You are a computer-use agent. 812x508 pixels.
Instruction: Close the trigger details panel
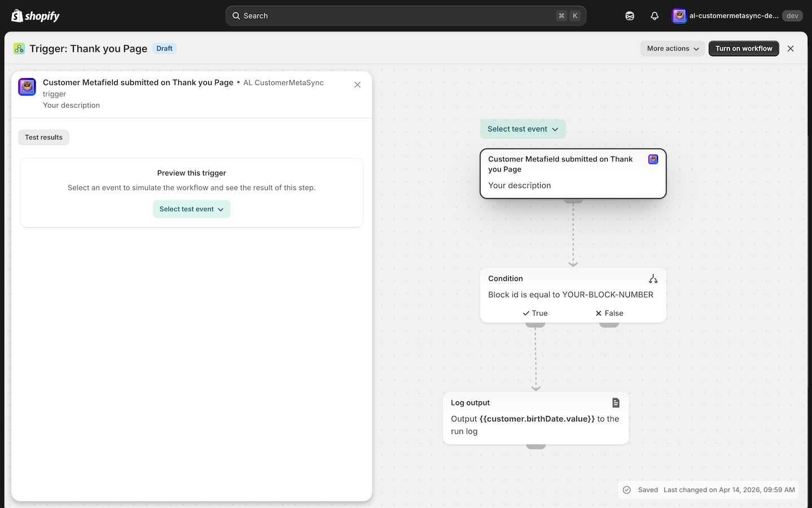coord(358,85)
